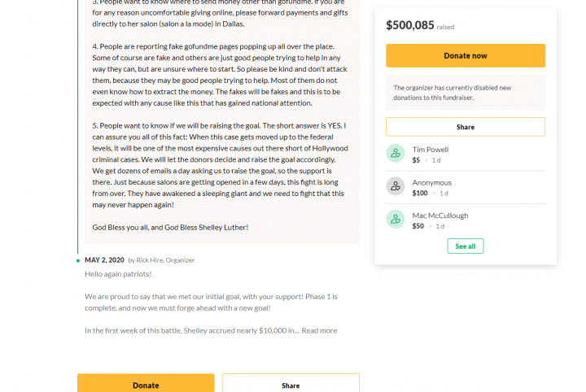586x392 pixels.
Task: Click the Anonymous donor entry
Action: [466, 187]
